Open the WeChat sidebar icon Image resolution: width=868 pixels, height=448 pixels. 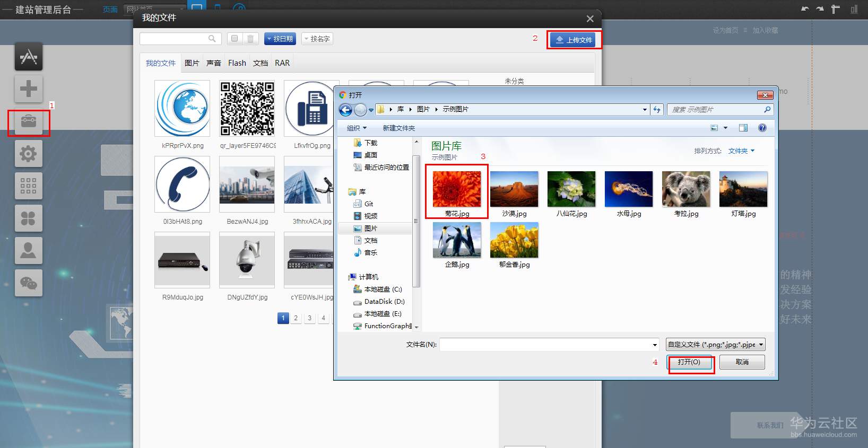click(x=29, y=283)
